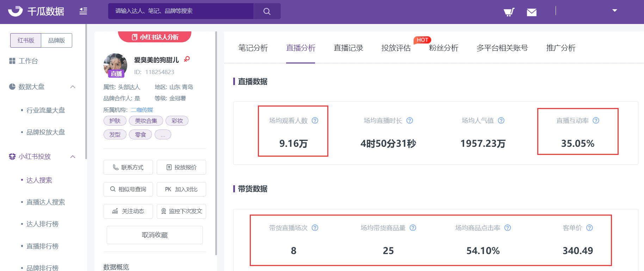Click the 千瓜数据 logo
This screenshot has height=271, width=644.
[x=36, y=11]
